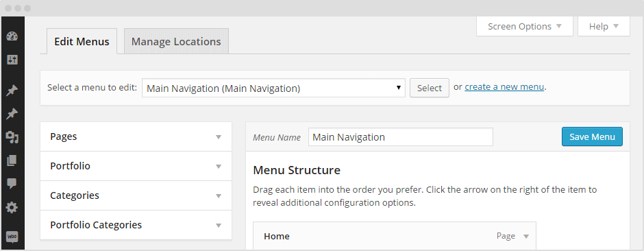The width and height of the screenshot is (644, 251).
Task: Open Settings gear icon in sidebar
Action: [x=12, y=208]
